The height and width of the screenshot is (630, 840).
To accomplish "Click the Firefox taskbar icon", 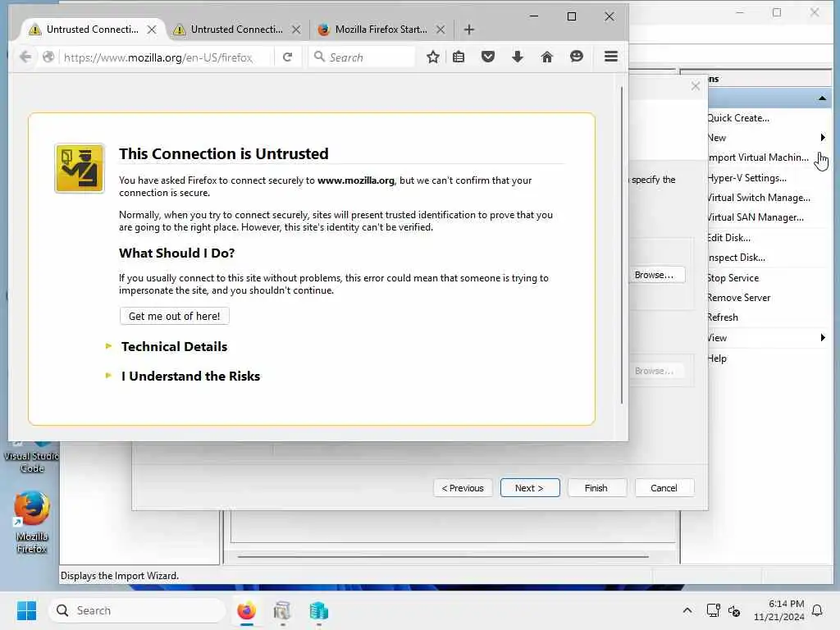I will point(246,610).
